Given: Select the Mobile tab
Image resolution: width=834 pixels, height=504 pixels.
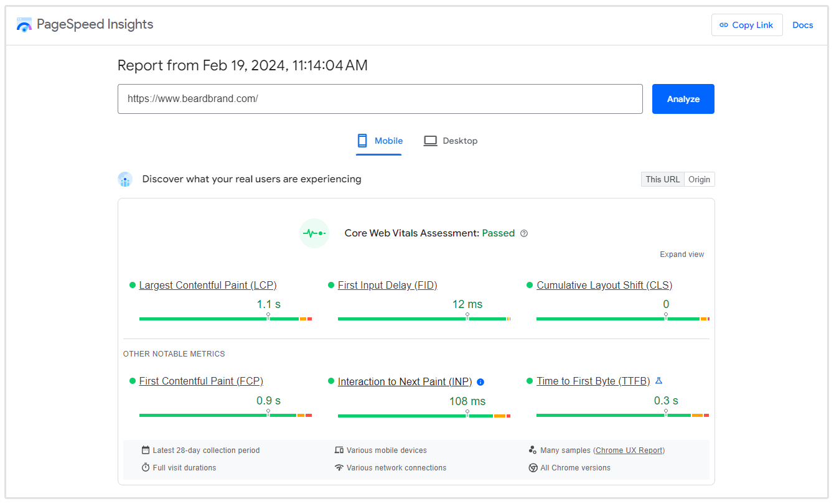Looking at the screenshot, I should click(x=380, y=141).
